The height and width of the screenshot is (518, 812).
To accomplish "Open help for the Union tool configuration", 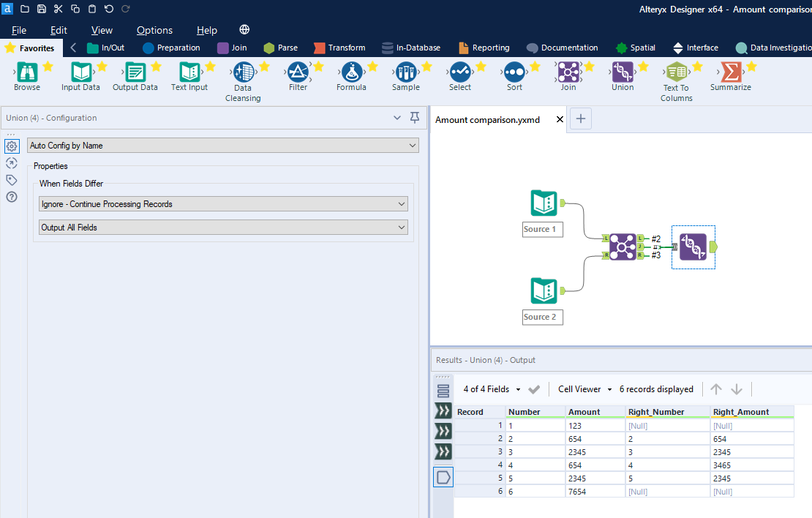I will pos(11,197).
